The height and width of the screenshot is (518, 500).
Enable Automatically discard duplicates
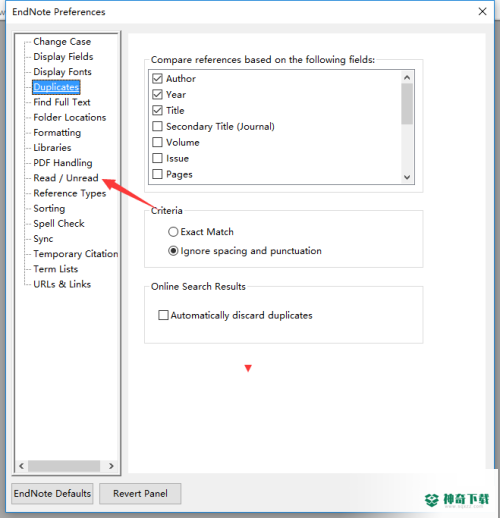163,315
